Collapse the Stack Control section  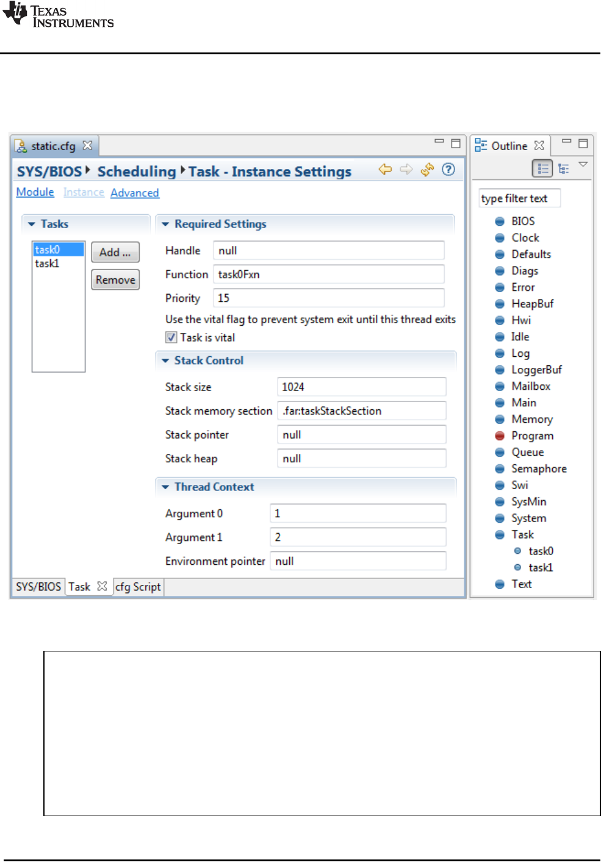165,361
